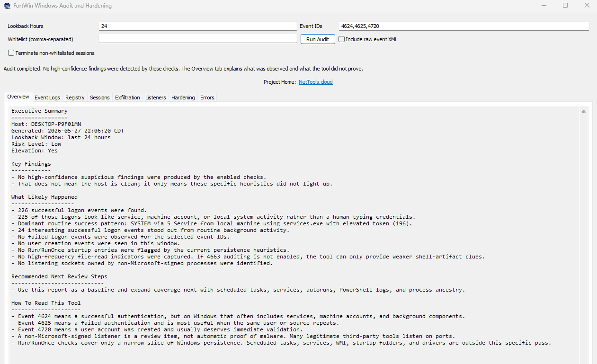
Task: Open the NetTools.cloud project link
Action: tap(316, 82)
